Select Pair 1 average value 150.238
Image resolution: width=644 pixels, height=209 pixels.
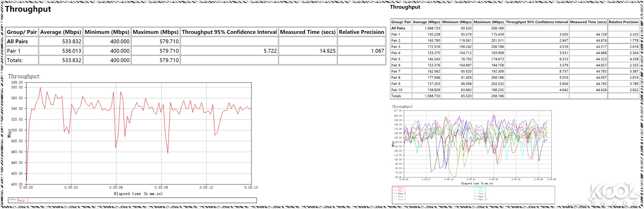[x=434, y=34]
